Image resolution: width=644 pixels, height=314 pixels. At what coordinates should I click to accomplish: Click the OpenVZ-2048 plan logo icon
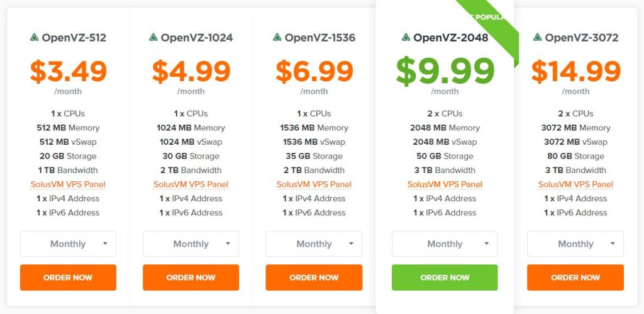click(406, 37)
